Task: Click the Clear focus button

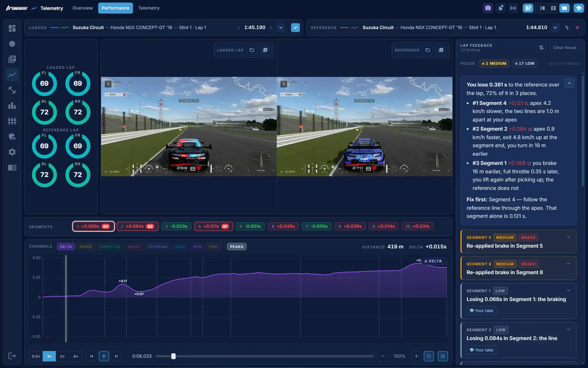Action: (x=564, y=47)
